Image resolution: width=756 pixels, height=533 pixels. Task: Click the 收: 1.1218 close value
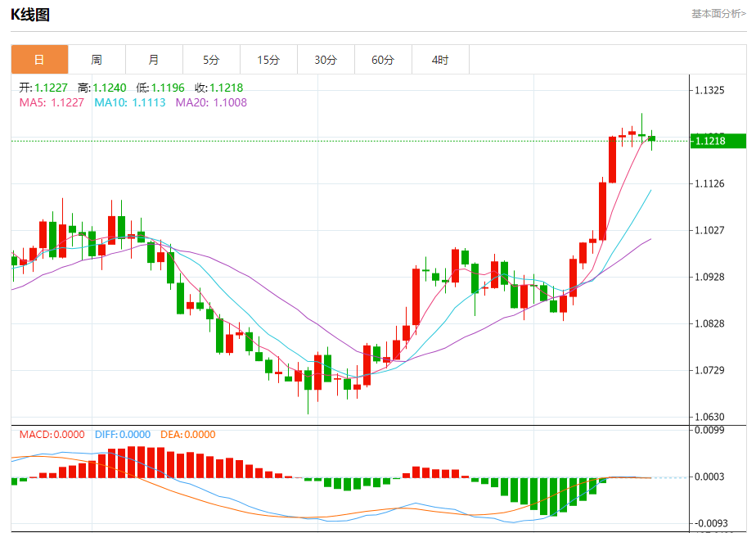click(219, 88)
